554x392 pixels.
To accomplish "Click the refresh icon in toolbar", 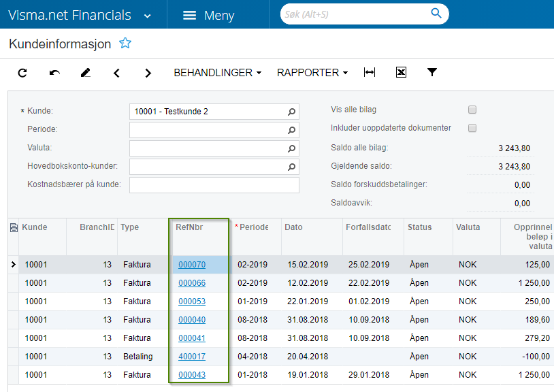I will (22, 73).
